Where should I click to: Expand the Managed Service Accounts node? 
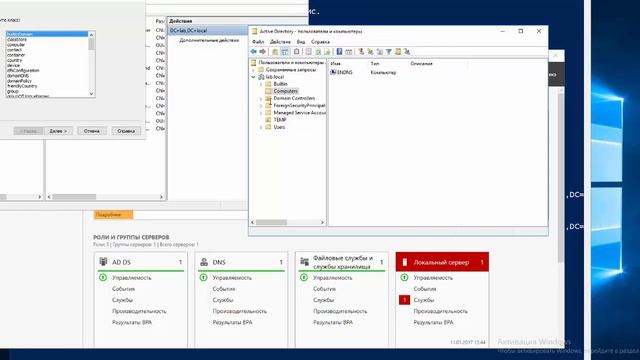pos(261,113)
